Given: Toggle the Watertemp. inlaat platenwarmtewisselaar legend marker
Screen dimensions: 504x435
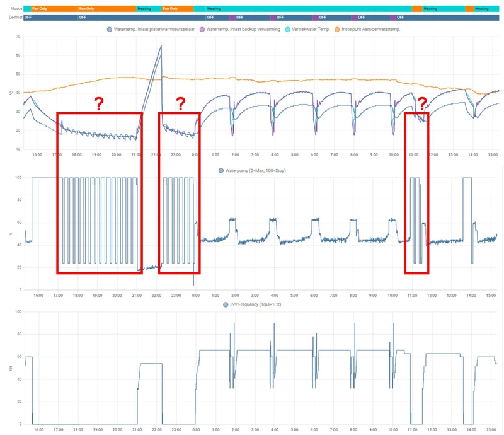Looking at the screenshot, I should click(x=110, y=30).
